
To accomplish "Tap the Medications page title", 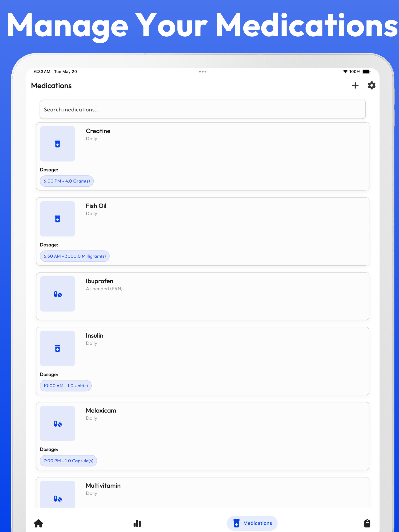I will point(51,86).
